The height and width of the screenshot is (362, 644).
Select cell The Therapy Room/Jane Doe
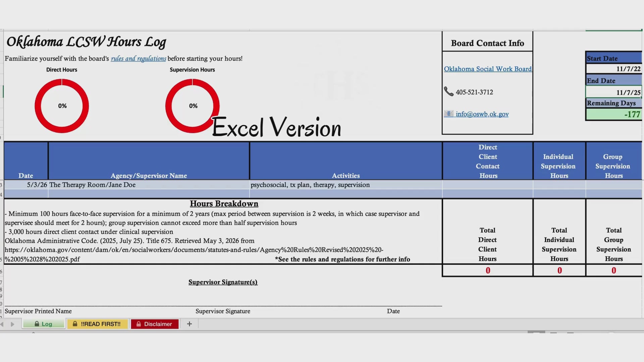[149, 185]
